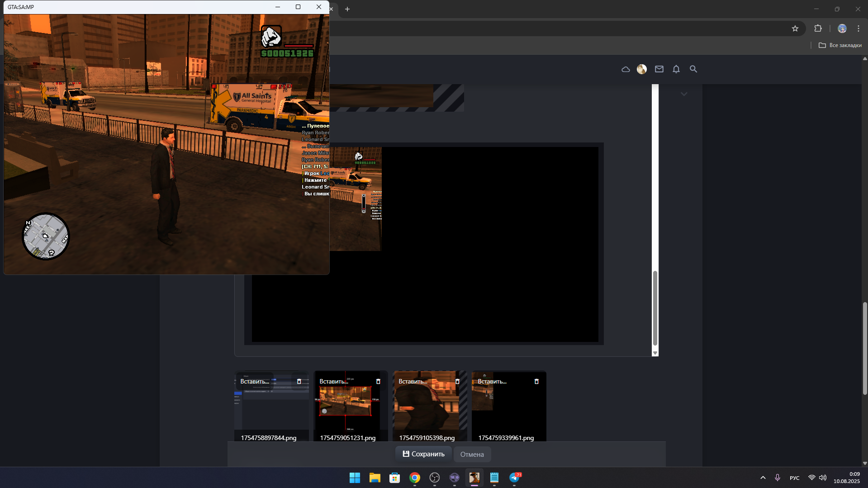This screenshot has height=488, width=868.
Task: Insert attachment 1754759105398.png
Action: tap(413, 382)
